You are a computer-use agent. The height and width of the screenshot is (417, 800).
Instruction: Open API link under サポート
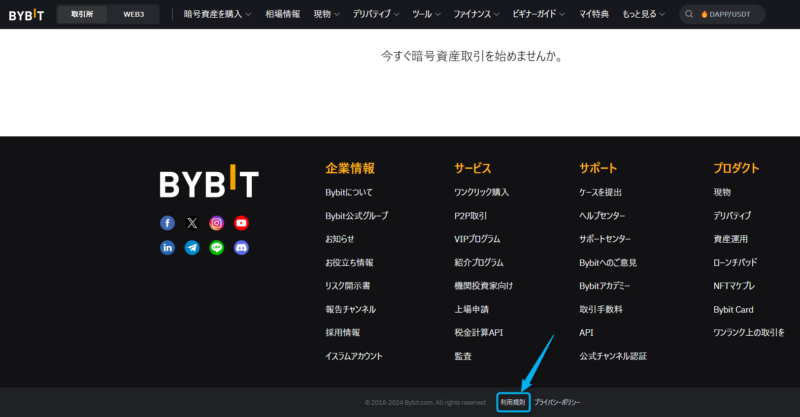(586, 333)
